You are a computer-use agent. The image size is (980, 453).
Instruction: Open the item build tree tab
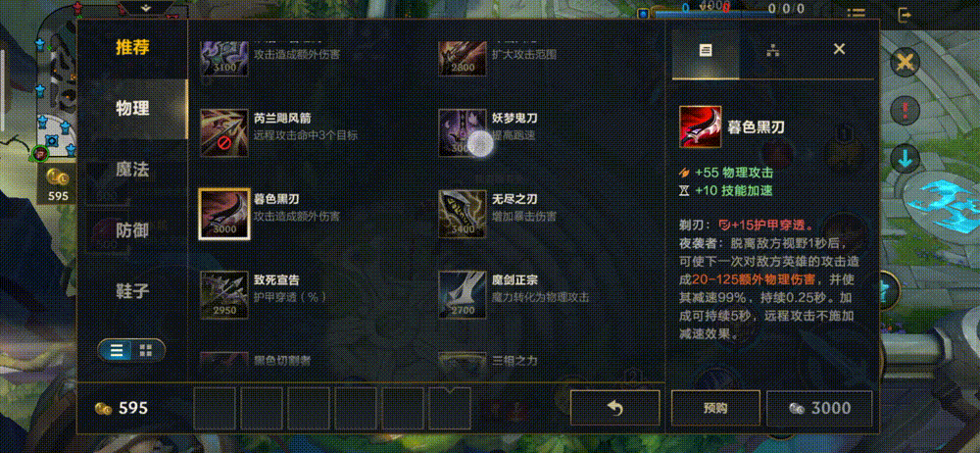[x=773, y=51]
